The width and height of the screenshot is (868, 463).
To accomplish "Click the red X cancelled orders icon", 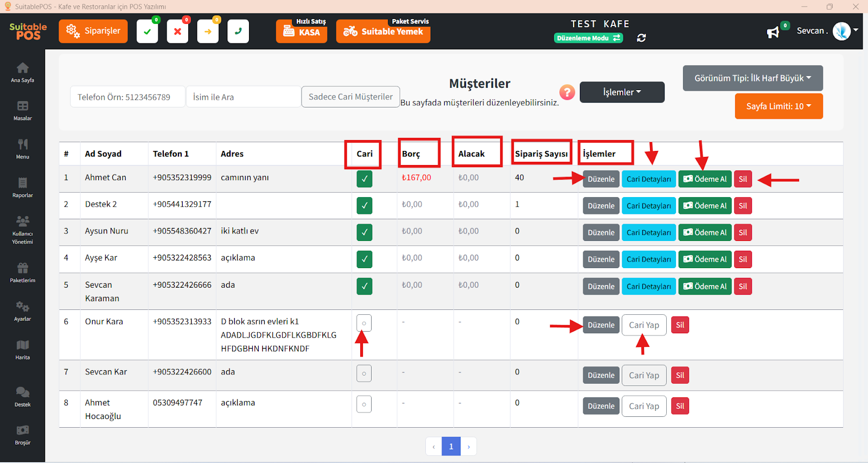I will pos(177,31).
